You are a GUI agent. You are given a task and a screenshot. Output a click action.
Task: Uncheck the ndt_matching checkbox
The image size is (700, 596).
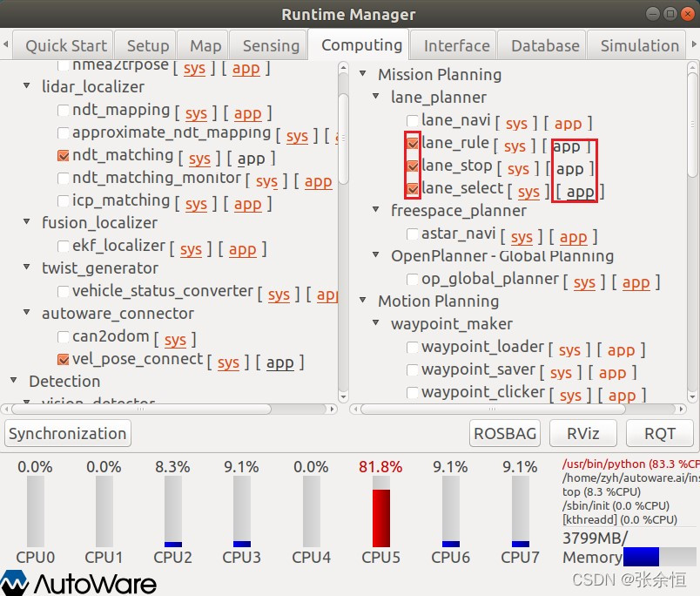tap(64, 155)
